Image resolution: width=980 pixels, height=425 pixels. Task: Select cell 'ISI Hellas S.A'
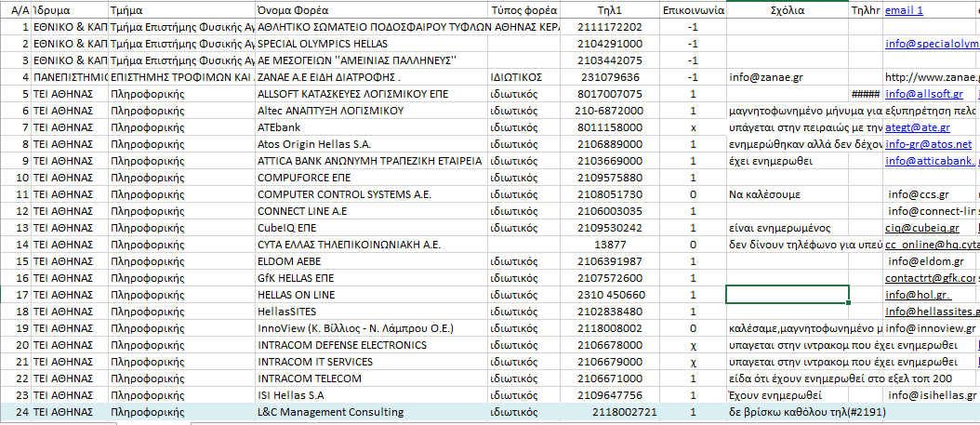click(372, 395)
